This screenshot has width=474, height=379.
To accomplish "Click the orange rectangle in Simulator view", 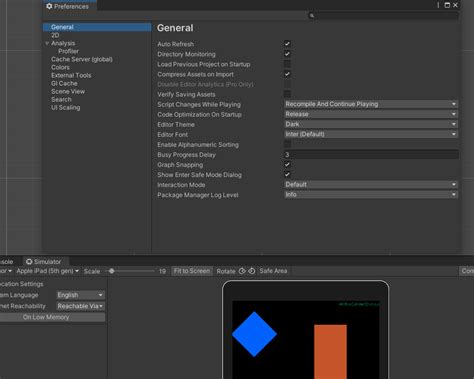I will coord(330,352).
